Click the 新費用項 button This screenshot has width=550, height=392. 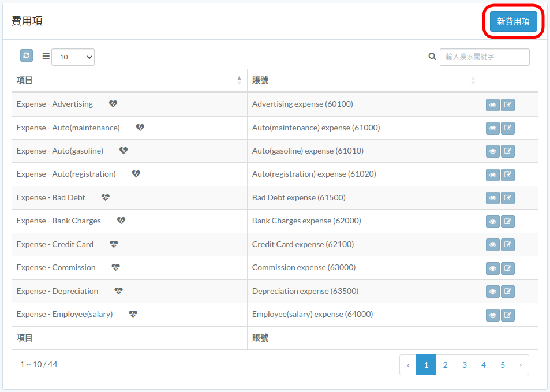[x=513, y=21]
